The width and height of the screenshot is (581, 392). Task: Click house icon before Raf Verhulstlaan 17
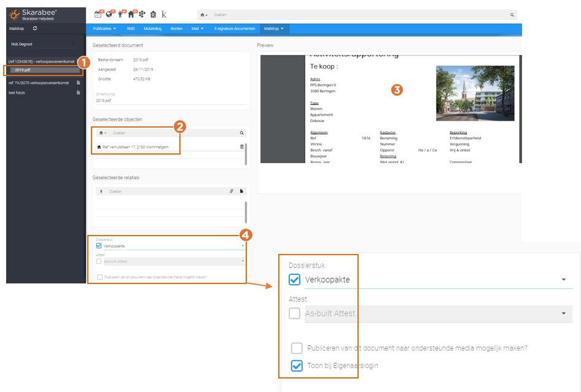tap(99, 147)
